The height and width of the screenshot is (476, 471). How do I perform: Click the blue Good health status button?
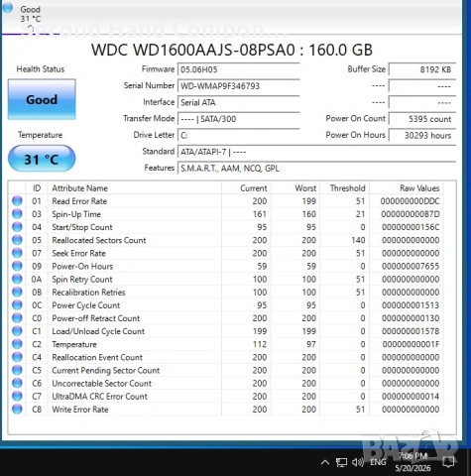tap(42, 99)
